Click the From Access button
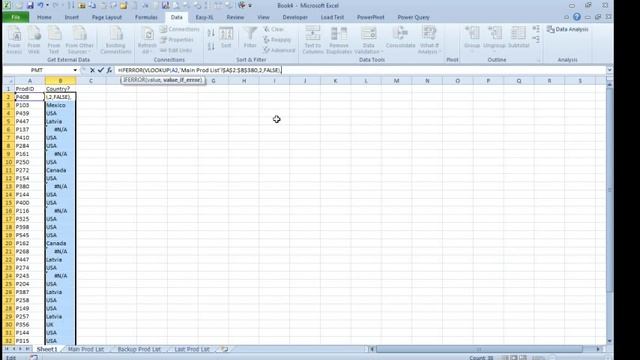The image size is (640, 360). (x=14, y=40)
